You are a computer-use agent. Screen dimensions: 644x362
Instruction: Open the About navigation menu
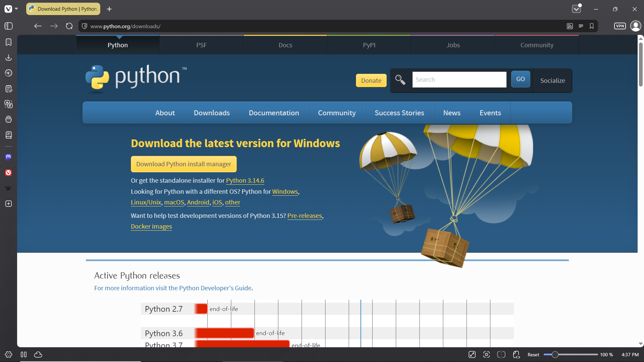pos(165,113)
